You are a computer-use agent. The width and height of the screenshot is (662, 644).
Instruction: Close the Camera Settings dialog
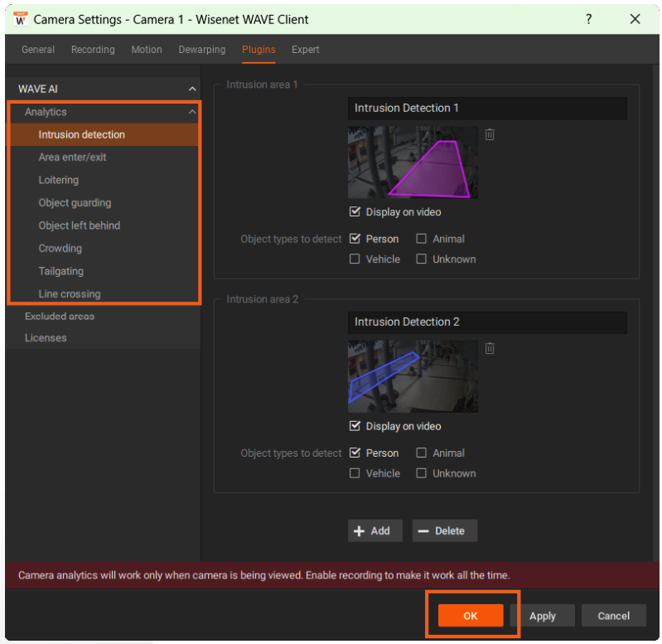[635, 19]
